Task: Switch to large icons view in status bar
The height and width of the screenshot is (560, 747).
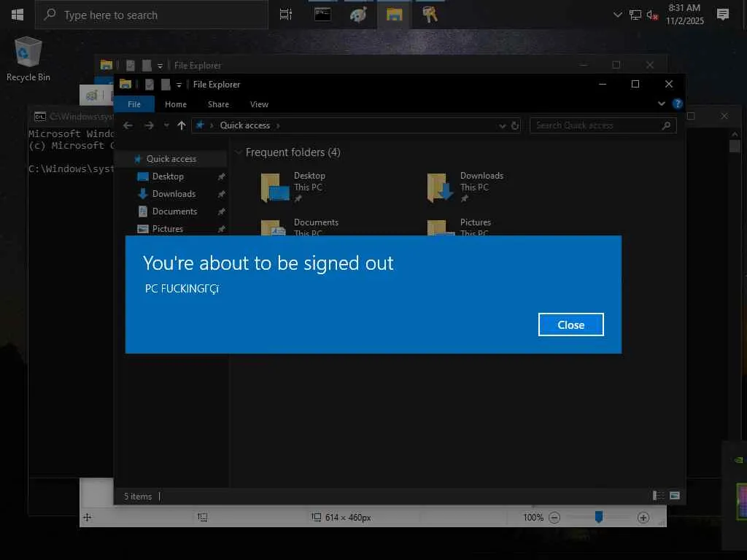Action: pos(675,496)
